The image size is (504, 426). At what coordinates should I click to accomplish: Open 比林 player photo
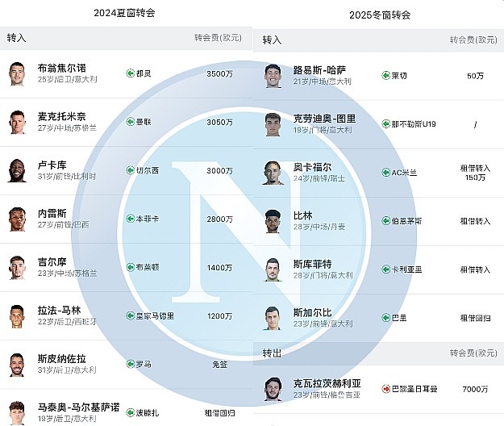pyautogui.click(x=273, y=220)
